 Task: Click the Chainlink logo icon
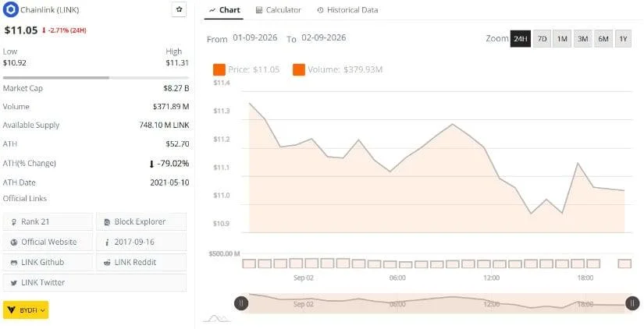(x=11, y=9)
